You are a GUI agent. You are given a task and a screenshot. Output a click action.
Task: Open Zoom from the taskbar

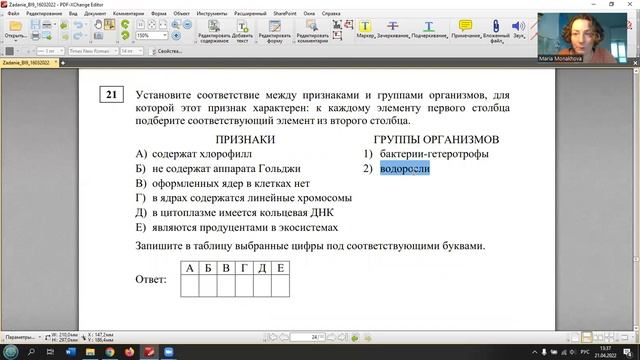[x=169, y=352]
